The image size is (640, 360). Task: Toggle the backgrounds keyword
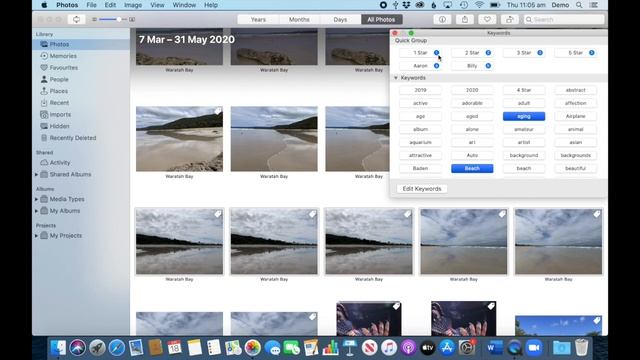[x=576, y=156]
